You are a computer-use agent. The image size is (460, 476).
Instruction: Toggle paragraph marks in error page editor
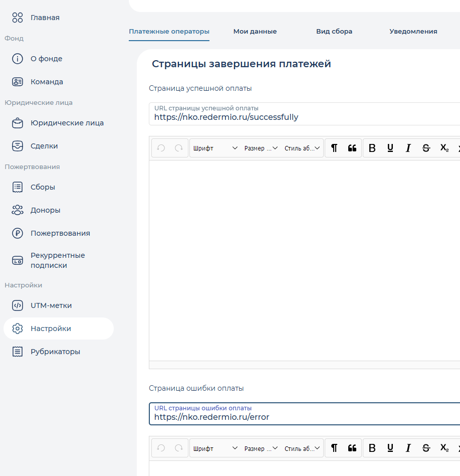pos(334,448)
